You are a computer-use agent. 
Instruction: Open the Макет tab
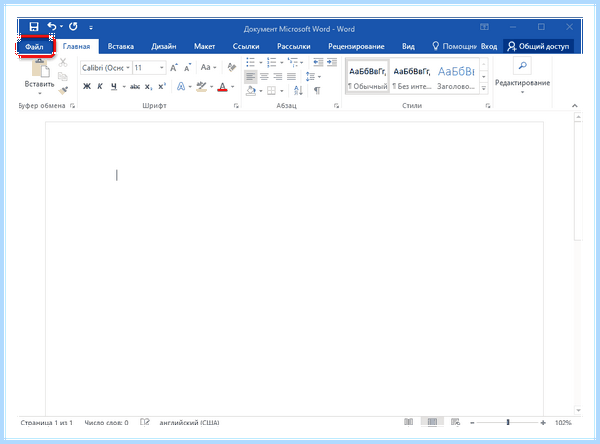tap(204, 47)
